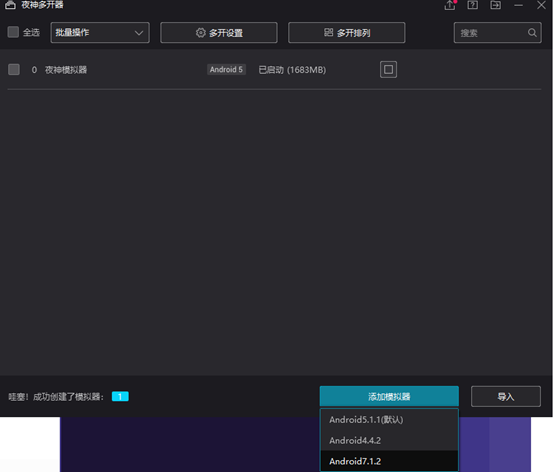Image resolution: width=554 pixels, height=472 pixels.
Task: Stop the running 夜神模拟器 with square icon
Action: coord(388,69)
